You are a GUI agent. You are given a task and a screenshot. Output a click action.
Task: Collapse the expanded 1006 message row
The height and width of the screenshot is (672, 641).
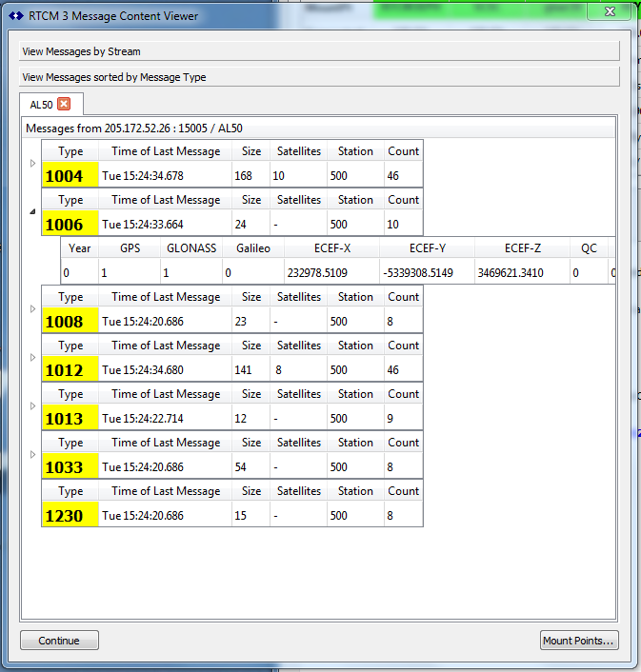click(x=33, y=212)
